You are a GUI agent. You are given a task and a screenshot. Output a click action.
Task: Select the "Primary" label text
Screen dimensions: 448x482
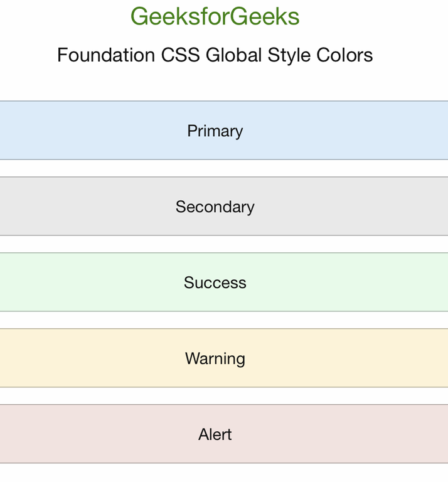pos(215,131)
